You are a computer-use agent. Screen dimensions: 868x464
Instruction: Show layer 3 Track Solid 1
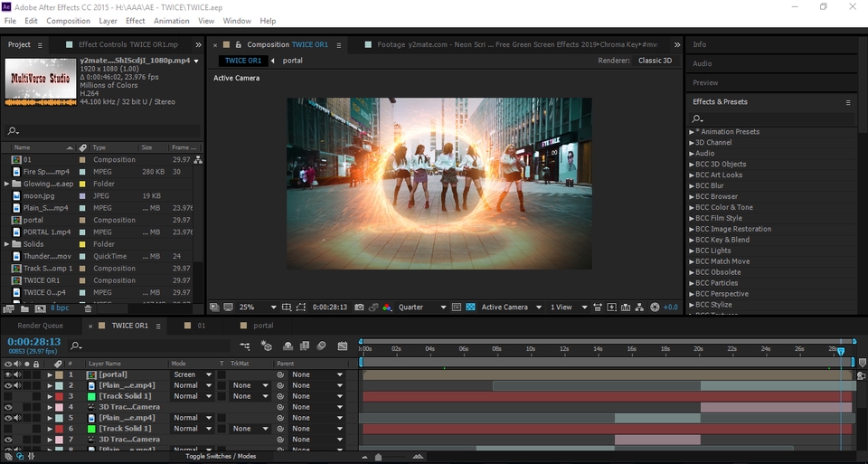(8, 396)
